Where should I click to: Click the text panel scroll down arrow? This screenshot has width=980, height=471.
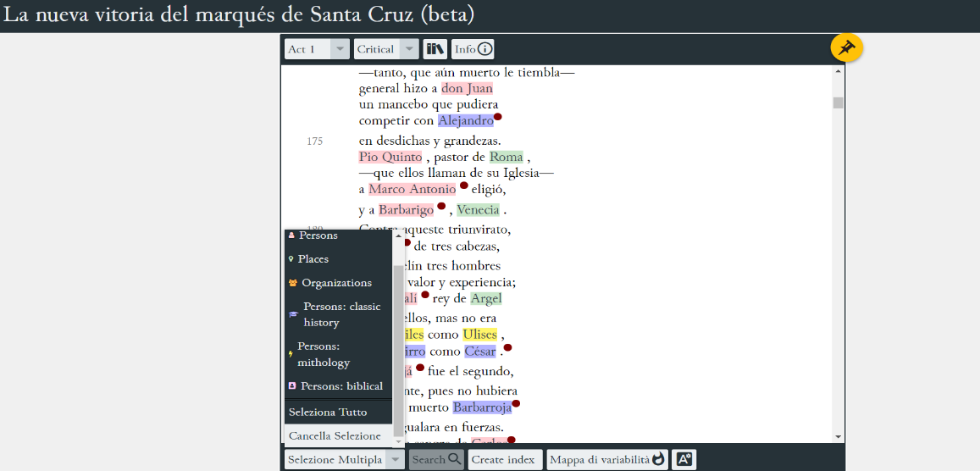(x=839, y=436)
